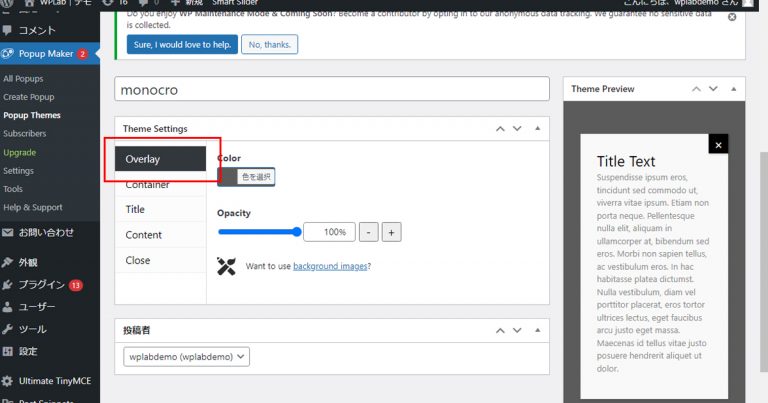Move Theme Settings panel down
Image resolution: width=768 pixels, height=403 pixels.
coord(517,128)
